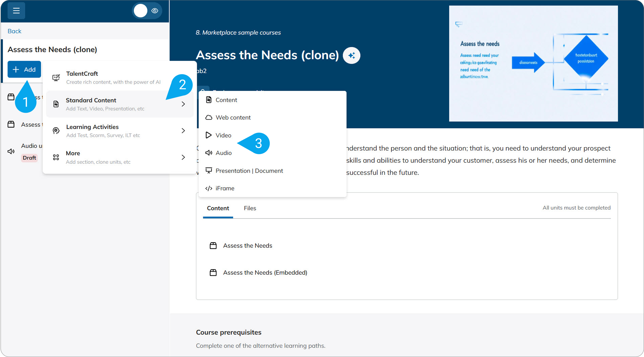Open Standard Content submenu
The height and width of the screenshot is (357, 644).
(x=120, y=104)
